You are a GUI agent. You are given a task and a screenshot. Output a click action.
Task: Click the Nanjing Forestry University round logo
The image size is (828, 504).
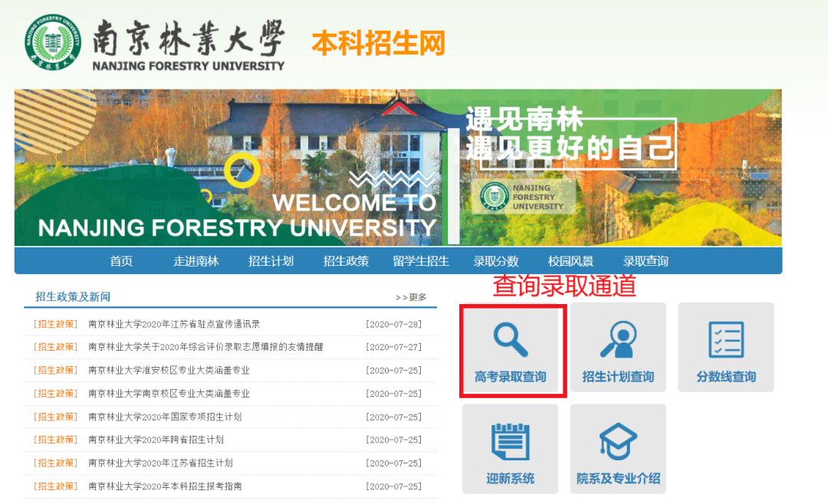(53, 42)
